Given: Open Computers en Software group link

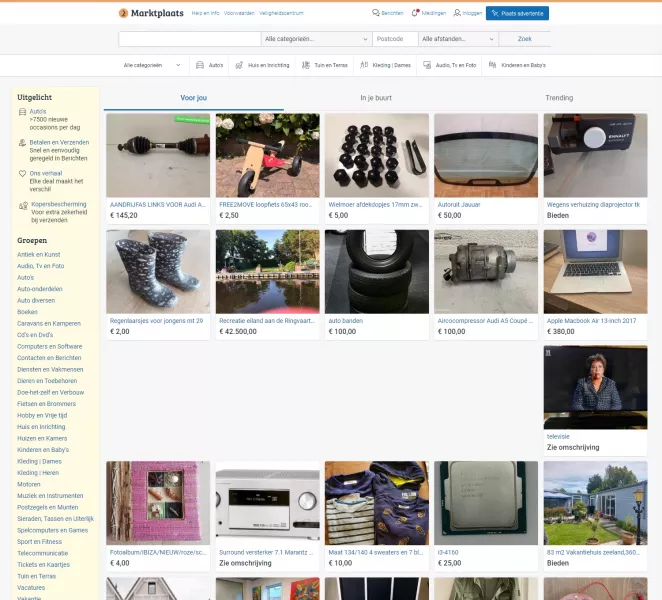Looking at the screenshot, I should (49, 347).
